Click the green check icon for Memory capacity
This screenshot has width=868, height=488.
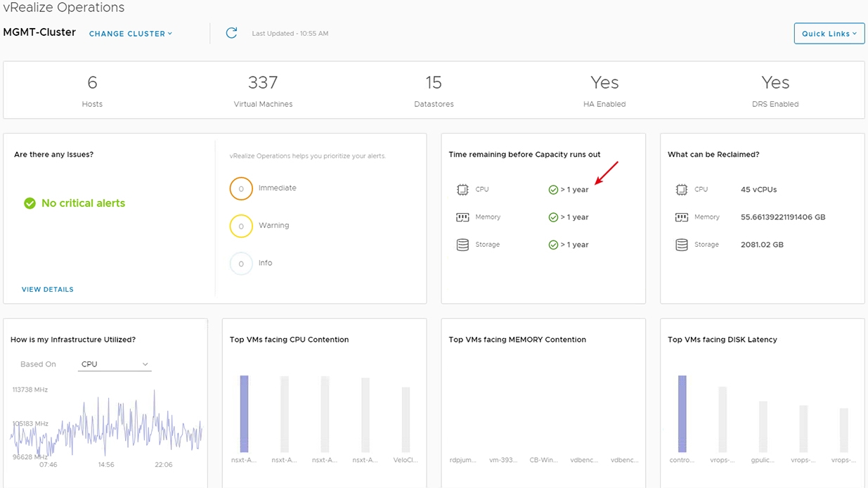pos(553,217)
